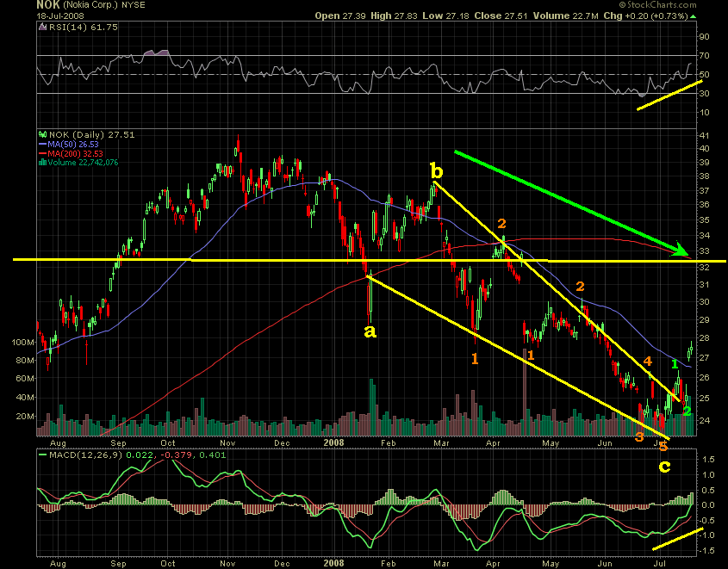Click the 90 level on RSI axis
The image size is (728, 569).
(x=704, y=37)
